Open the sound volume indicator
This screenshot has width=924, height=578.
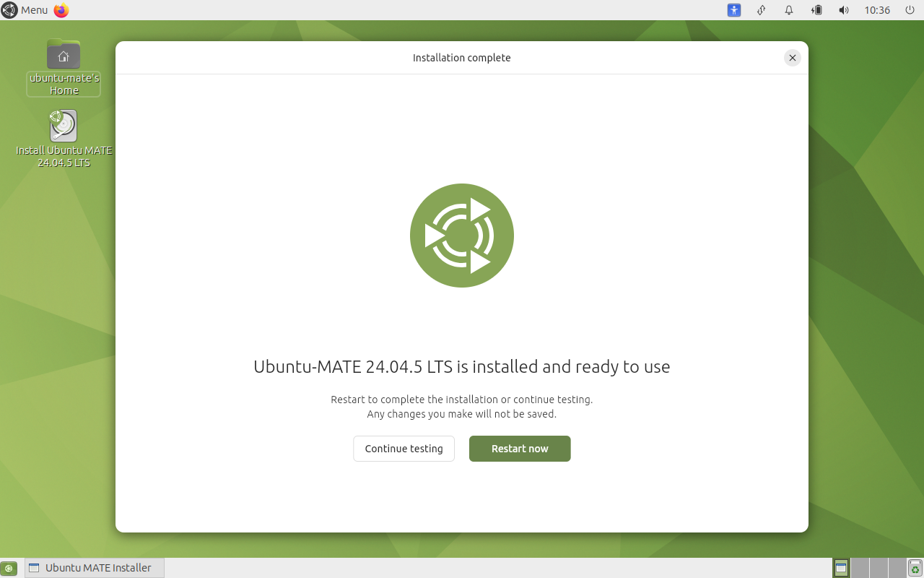844,10
